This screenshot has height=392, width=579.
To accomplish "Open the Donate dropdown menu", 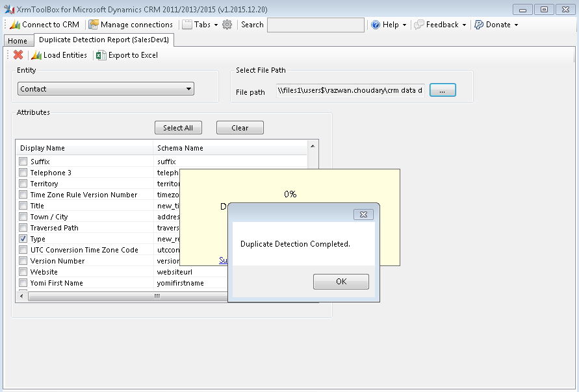I will tap(496, 25).
